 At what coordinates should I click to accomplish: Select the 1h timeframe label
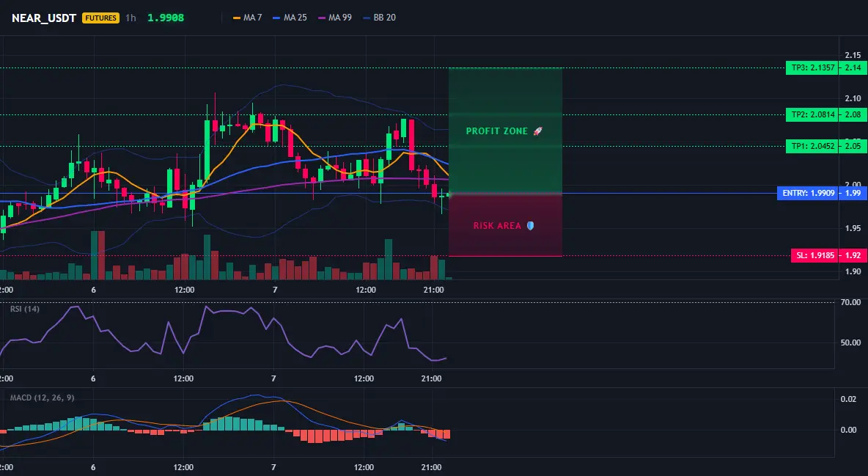tap(130, 18)
